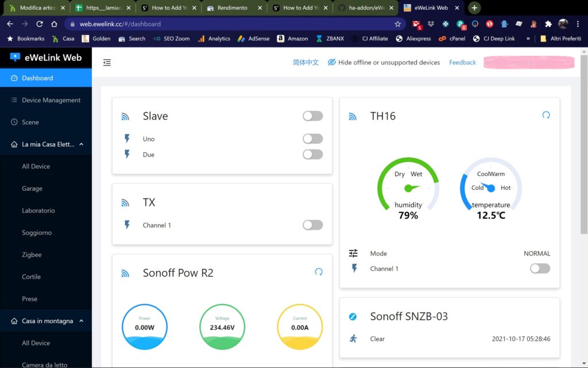Click the redacted account name in header
Viewport: 588px width, 368px height.
[529, 62]
